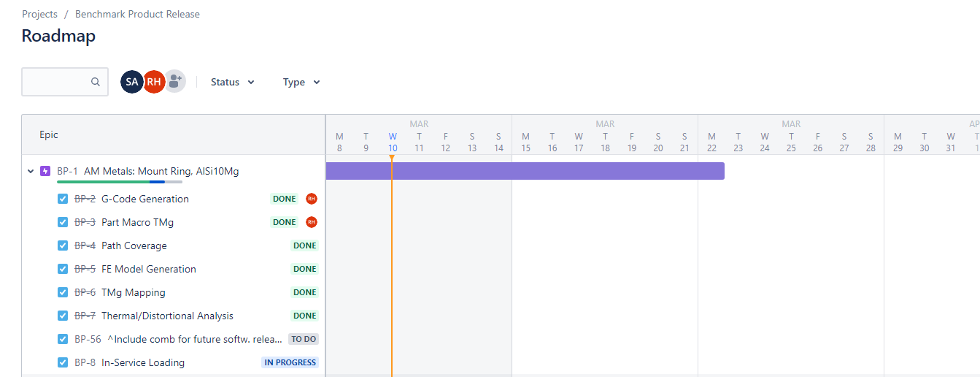Click the DONE status on TMg Mapping

tap(305, 292)
